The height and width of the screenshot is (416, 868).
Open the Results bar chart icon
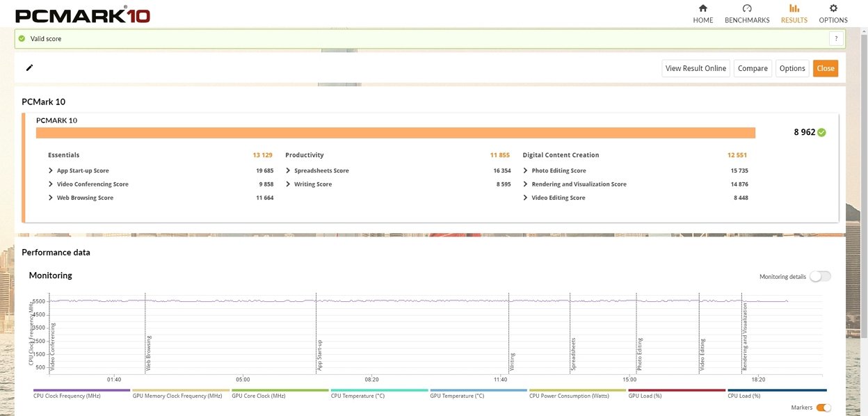pos(794,8)
